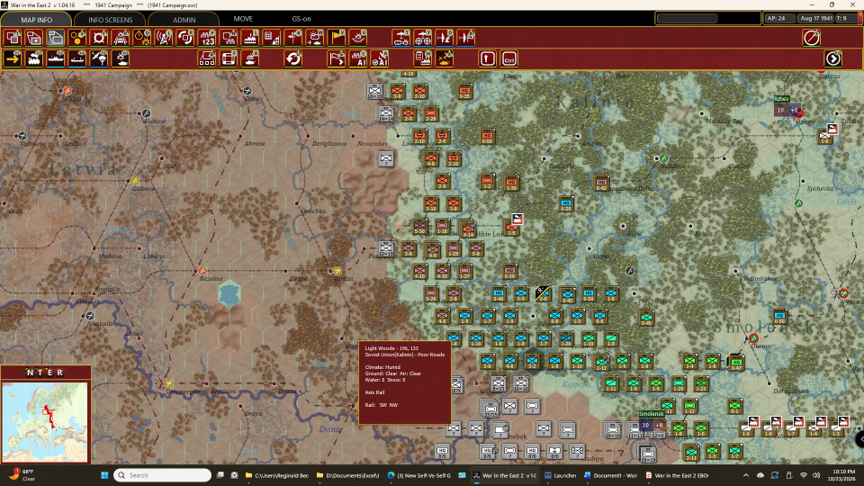Screen dimensions: 864x486
Task: Toggle the 123 unit counters icon
Action: [207, 38]
